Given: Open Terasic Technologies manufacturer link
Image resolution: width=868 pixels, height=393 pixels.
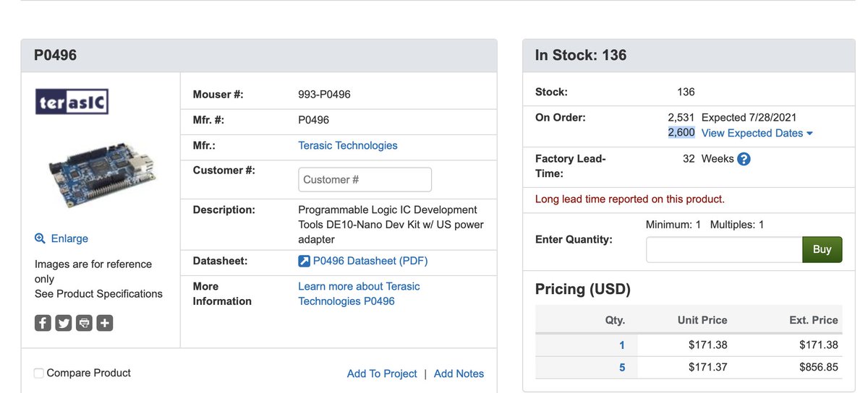Looking at the screenshot, I should coord(348,145).
